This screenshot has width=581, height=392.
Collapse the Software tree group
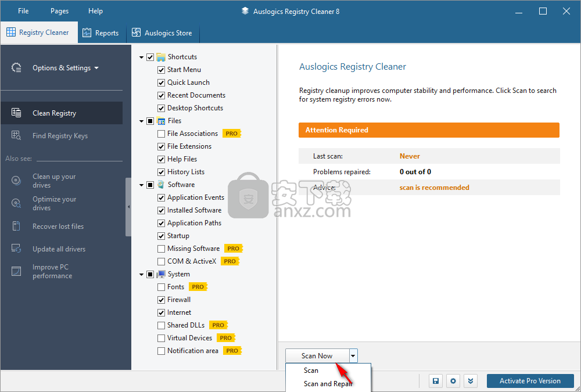pos(141,185)
